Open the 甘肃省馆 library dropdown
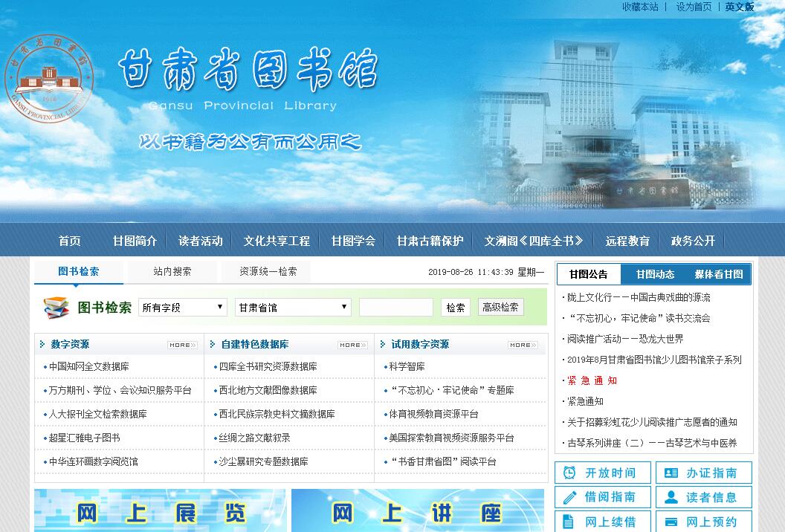Screen dimensions: 785x532 coord(293,308)
